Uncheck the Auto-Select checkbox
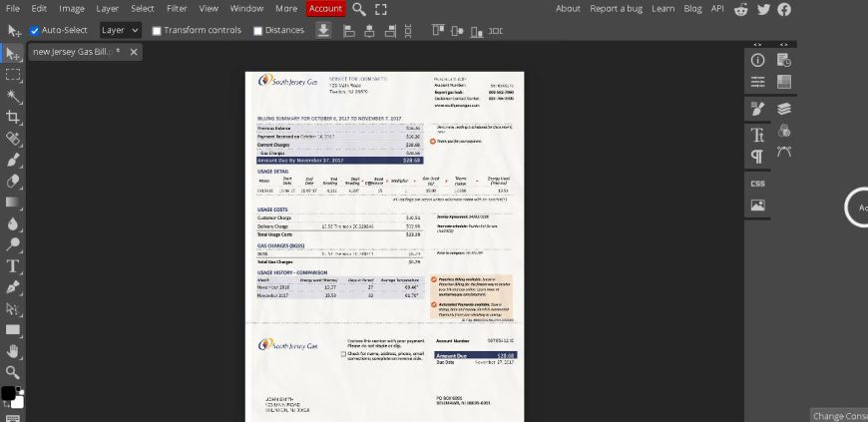868x422 pixels. pyautogui.click(x=34, y=31)
